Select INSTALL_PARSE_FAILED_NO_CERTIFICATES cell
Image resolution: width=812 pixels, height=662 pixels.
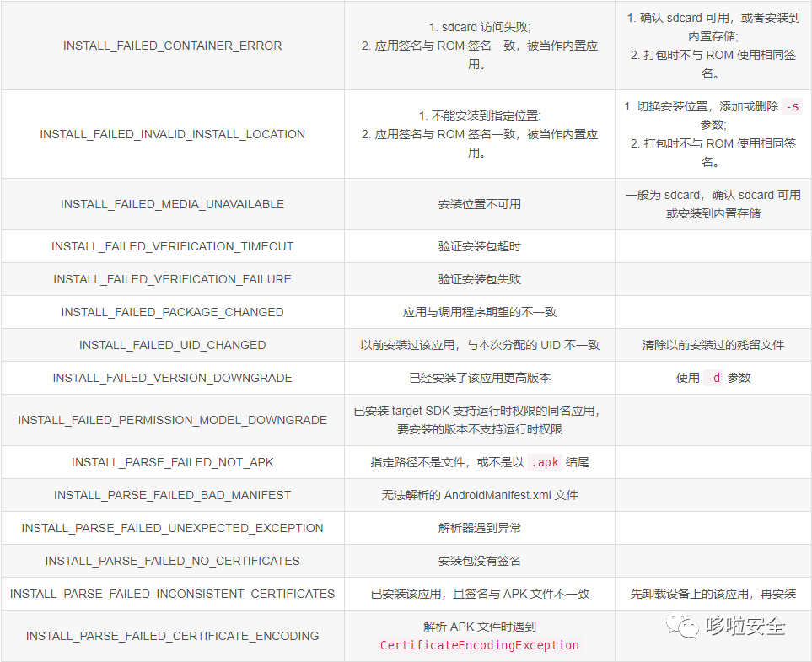pos(173,561)
